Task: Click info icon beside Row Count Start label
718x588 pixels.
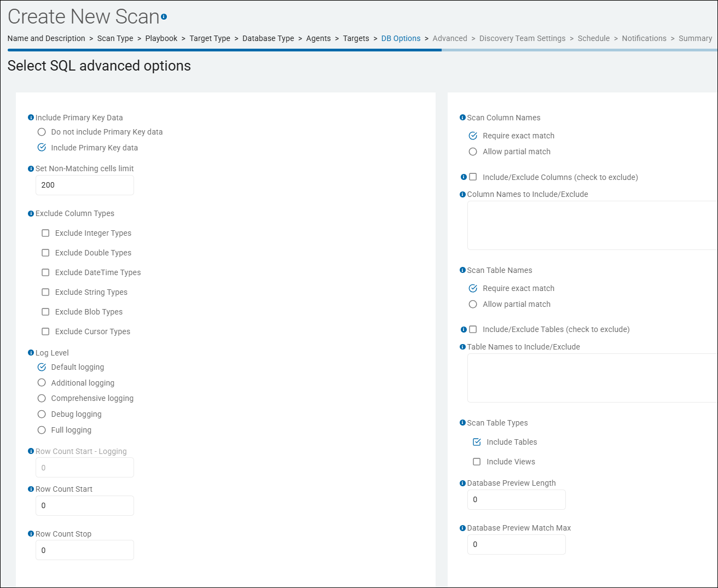Action: pos(31,489)
